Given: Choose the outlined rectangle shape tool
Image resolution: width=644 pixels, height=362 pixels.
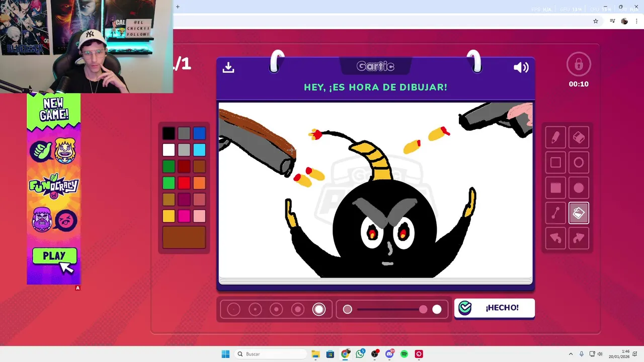Looking at the screenshot, I should pyautogui.click(x=555, y=162).
